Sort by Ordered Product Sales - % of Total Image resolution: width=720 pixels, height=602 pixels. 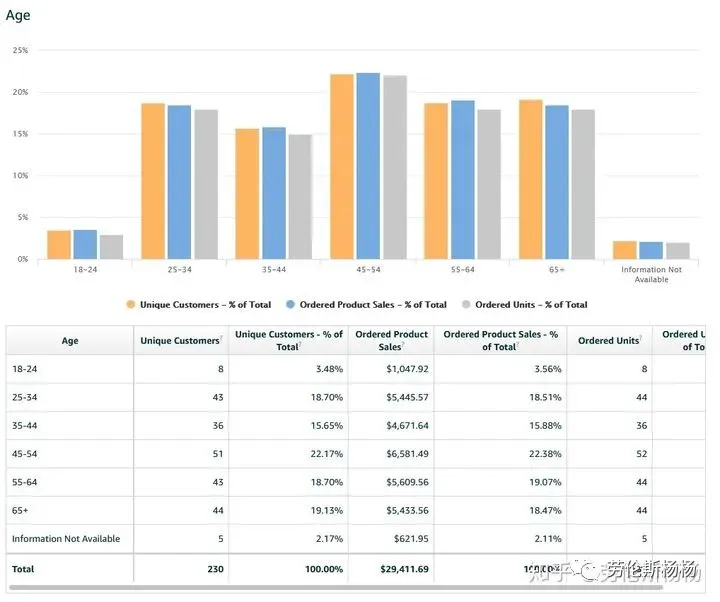coord(501,341)
